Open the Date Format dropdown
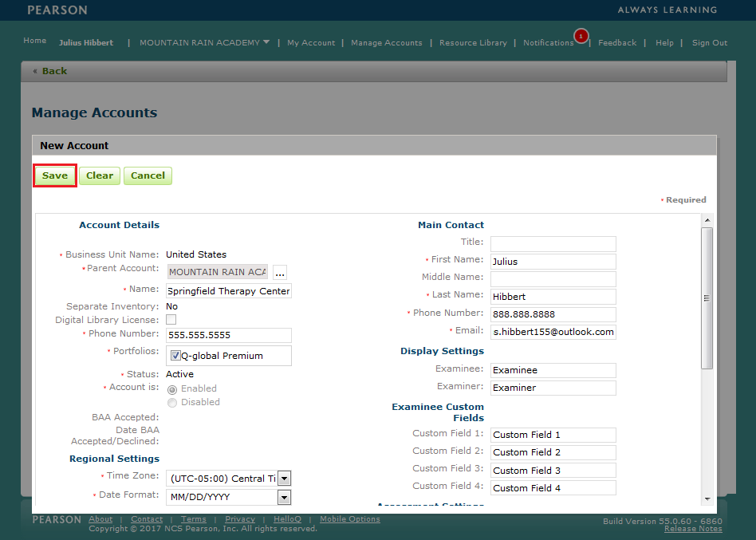This screenshot has width=756, height=540. [x=284, y=497]
